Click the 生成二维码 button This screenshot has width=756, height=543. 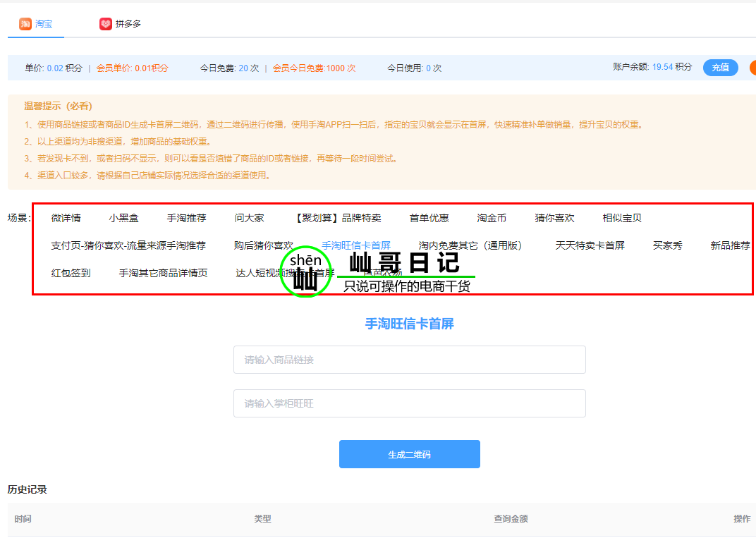(x=410, y=454)
